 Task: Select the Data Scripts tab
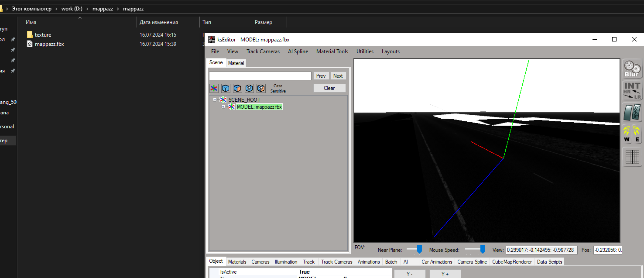549,262
